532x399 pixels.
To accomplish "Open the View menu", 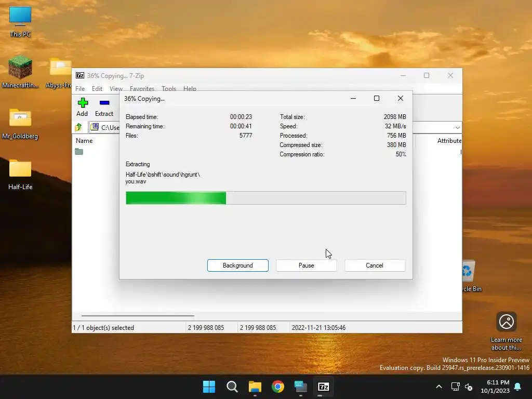I will pos(116,88).
